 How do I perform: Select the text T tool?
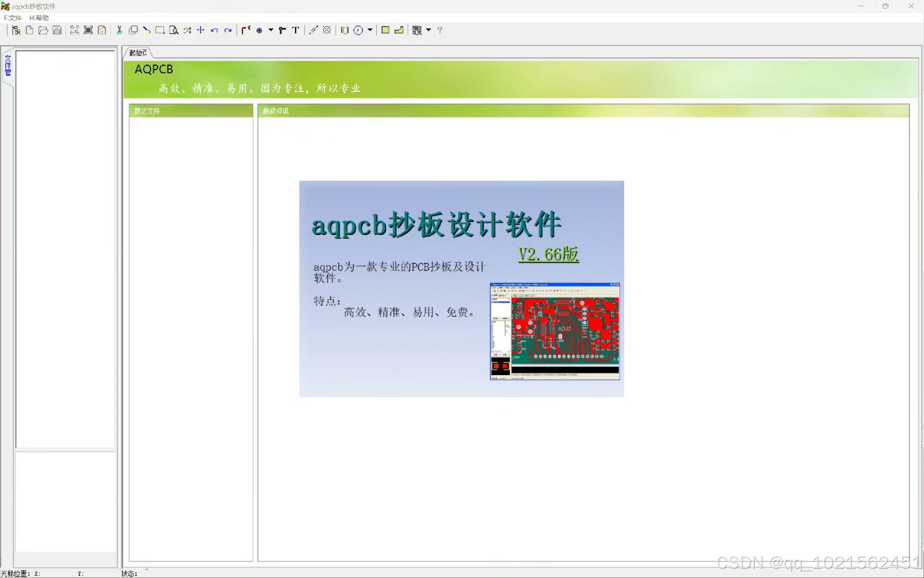[x=295, y=30]
